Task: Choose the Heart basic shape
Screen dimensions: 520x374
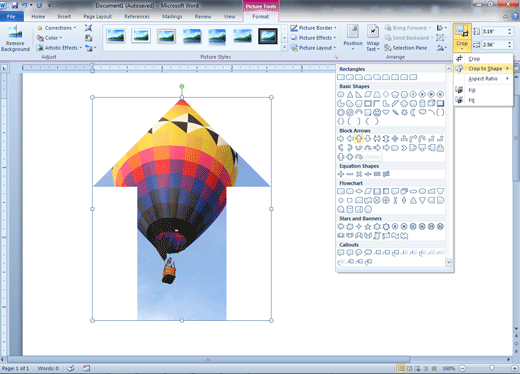Action: (386, 112)
